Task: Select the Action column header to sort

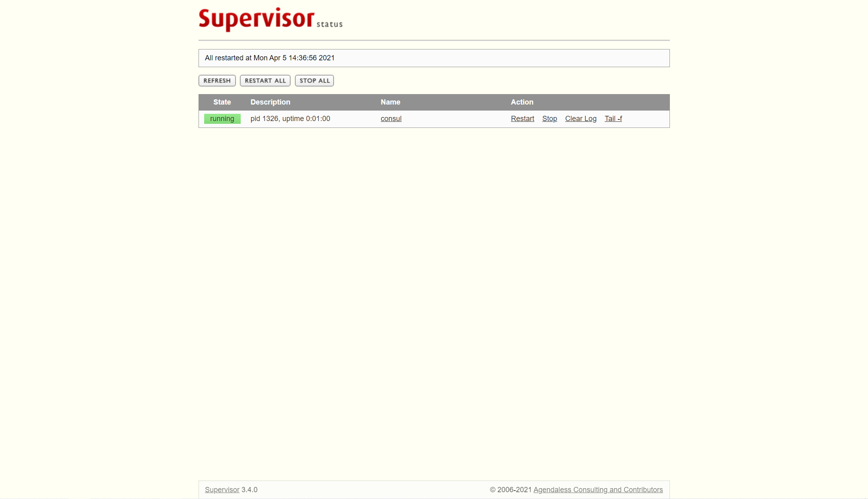Action: click(x=522, y=102)
